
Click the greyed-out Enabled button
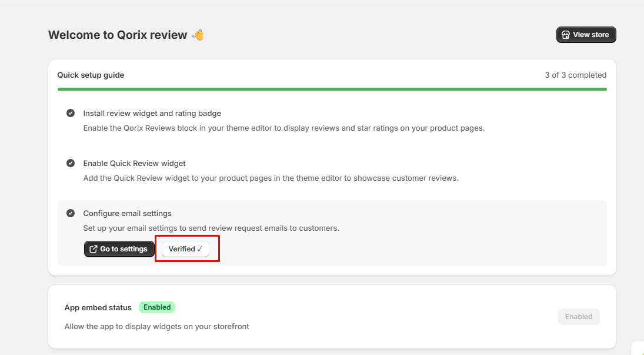click(x=579, y=317)
